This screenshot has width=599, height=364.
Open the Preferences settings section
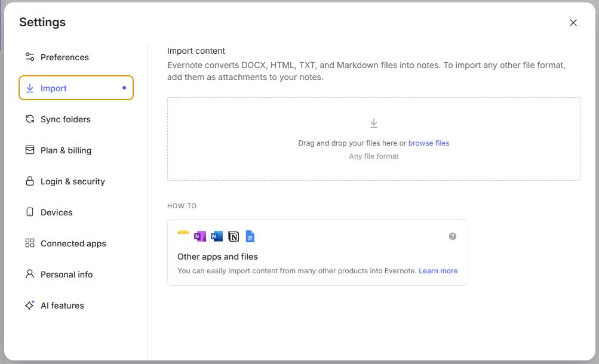pyautogui.click(x=76, y=57)
